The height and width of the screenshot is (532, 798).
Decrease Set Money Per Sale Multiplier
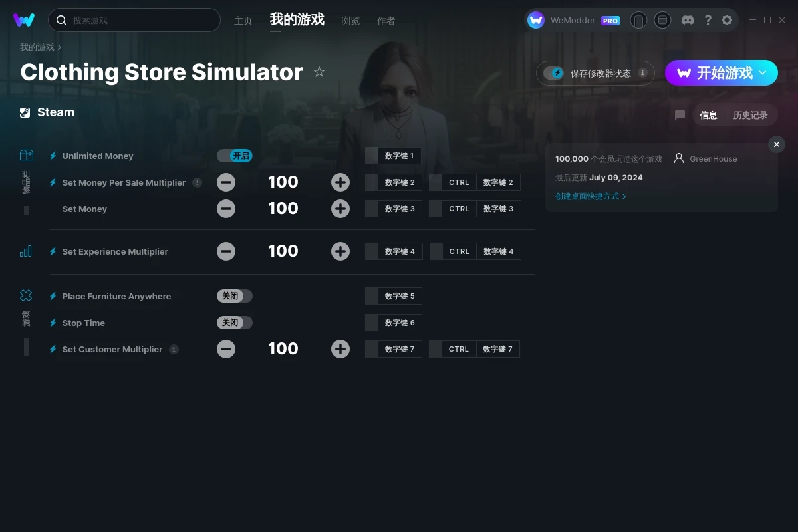[226, 182]
